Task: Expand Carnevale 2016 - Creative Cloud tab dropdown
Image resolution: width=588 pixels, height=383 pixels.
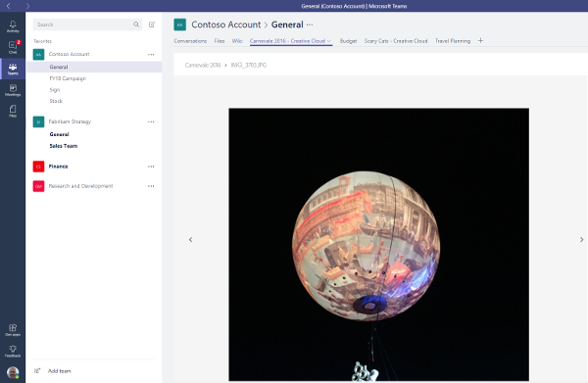Action: (x=329, y=41)
